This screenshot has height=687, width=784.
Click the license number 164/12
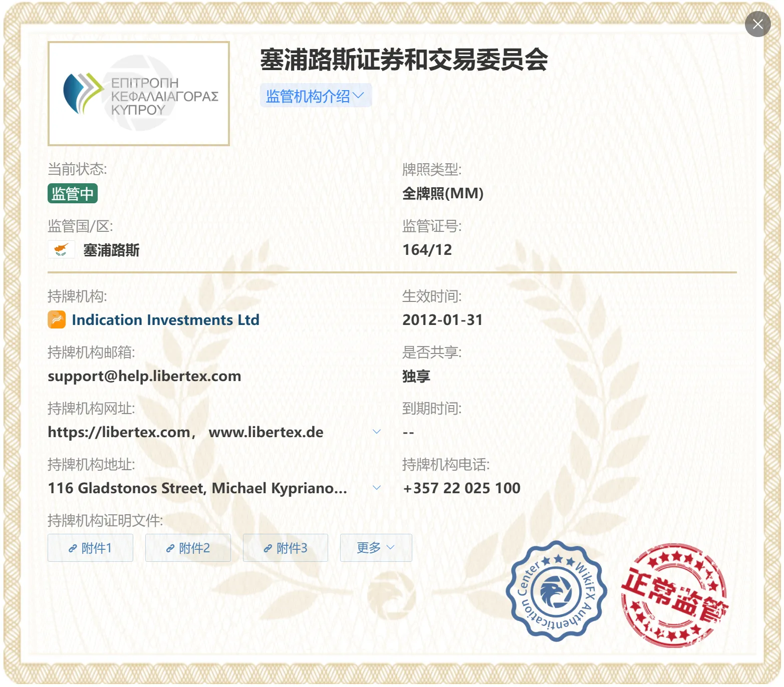(x=427, y=250)
